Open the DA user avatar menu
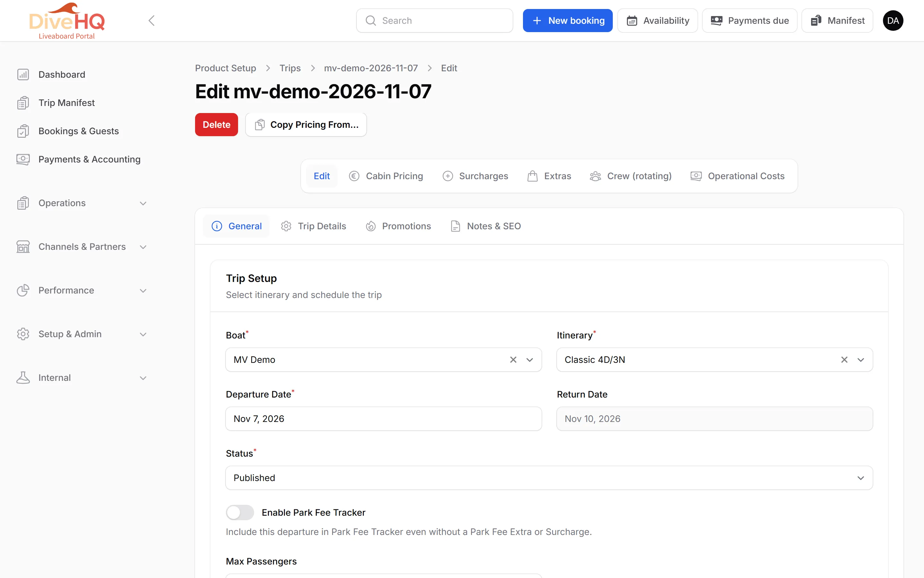 (x=893, y=21)
